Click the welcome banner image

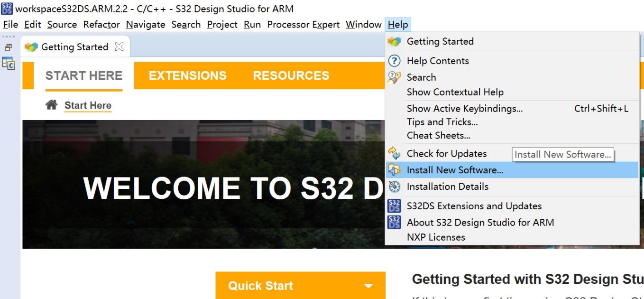(203, 184)
